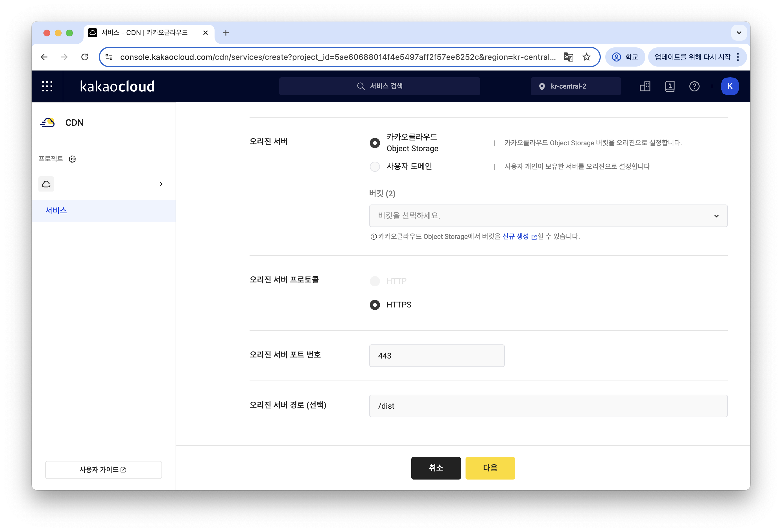The width and height of the screenshot is (782, 532).
Task: Click the 오리진 서버 포트 번호 label
Action: [x=285, y=355]
